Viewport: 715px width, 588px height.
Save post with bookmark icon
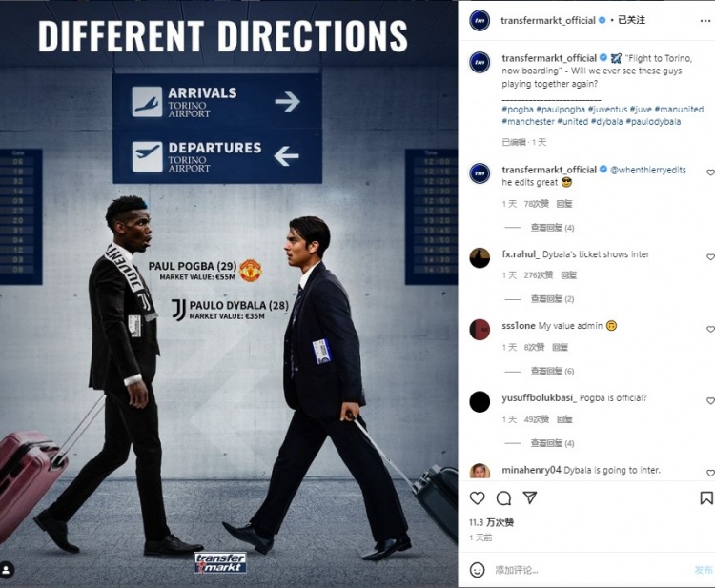click(x=706, y=497)
